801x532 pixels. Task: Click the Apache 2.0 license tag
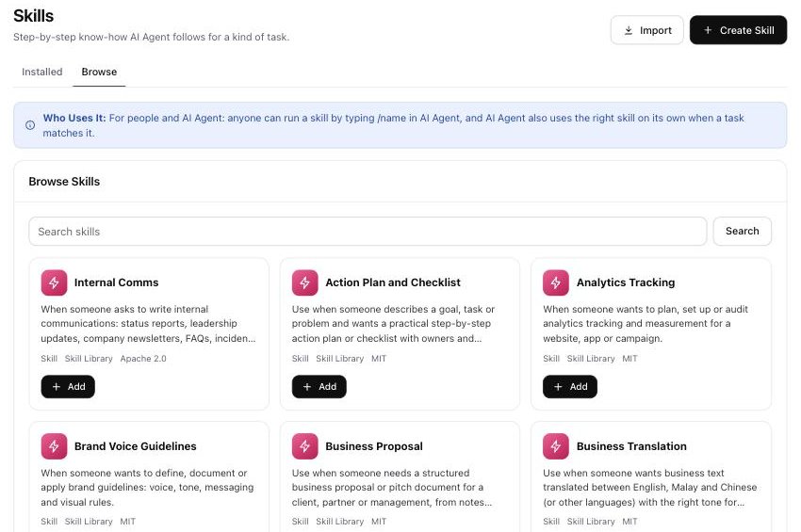[143, 359]
